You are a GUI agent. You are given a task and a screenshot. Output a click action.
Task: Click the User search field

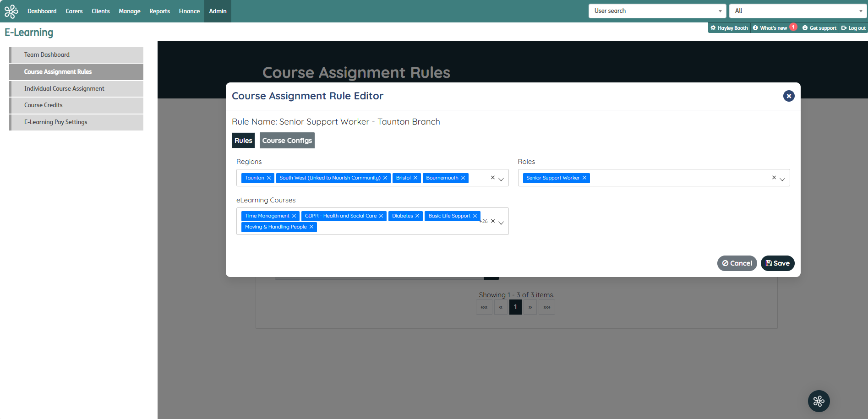click(x=650, y=11)
